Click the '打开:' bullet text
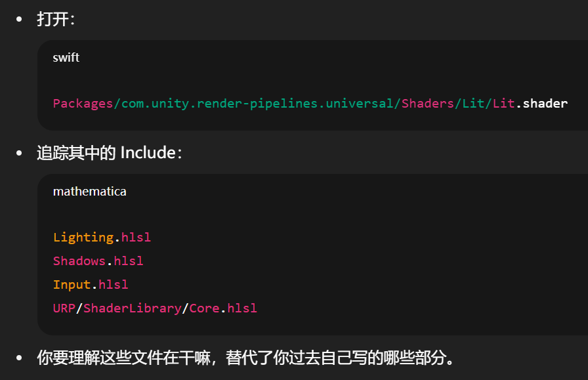Image resolution: width=588 pixels, height=380 pixels. point(56,19)
